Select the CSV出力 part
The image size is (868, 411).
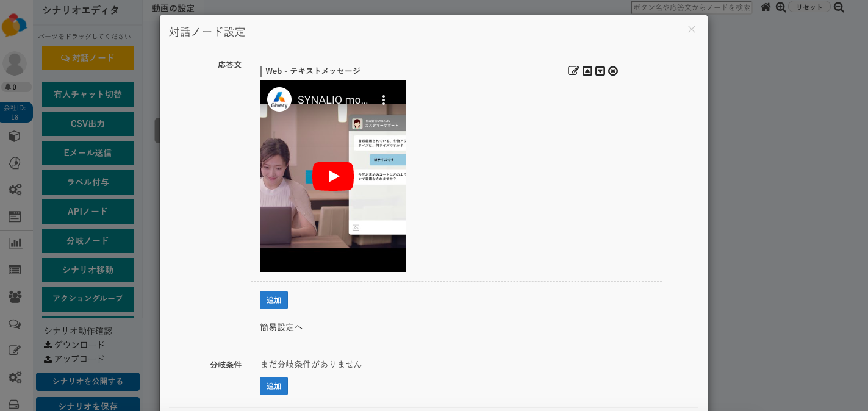(x=88, y=124)
